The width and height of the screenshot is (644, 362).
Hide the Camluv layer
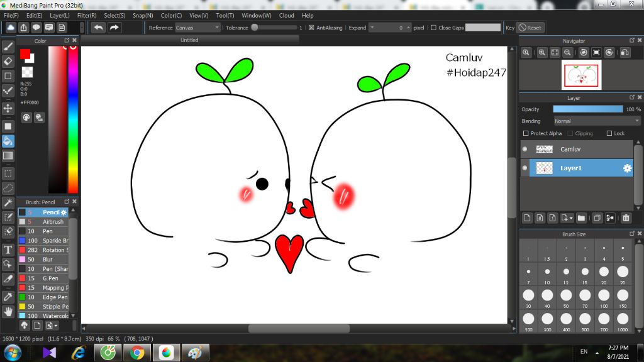(525, 149)
